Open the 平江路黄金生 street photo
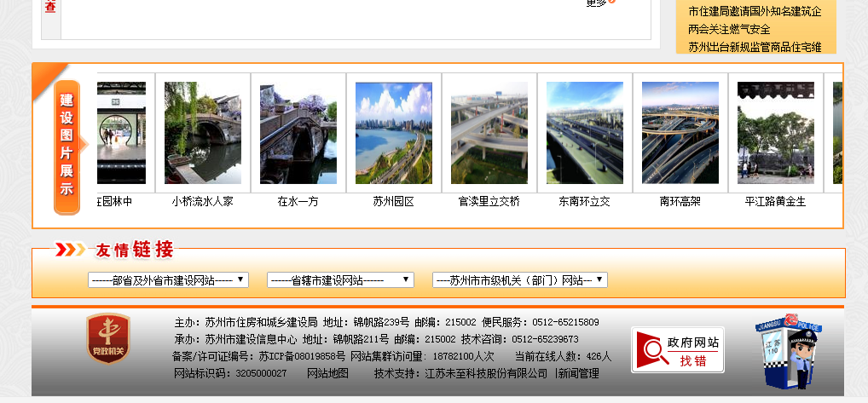 776,133
